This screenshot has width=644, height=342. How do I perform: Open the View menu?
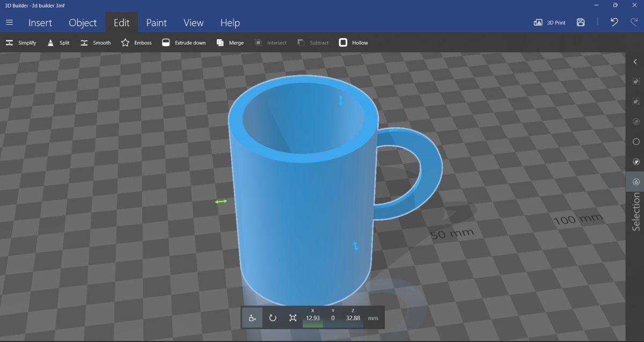193,23
